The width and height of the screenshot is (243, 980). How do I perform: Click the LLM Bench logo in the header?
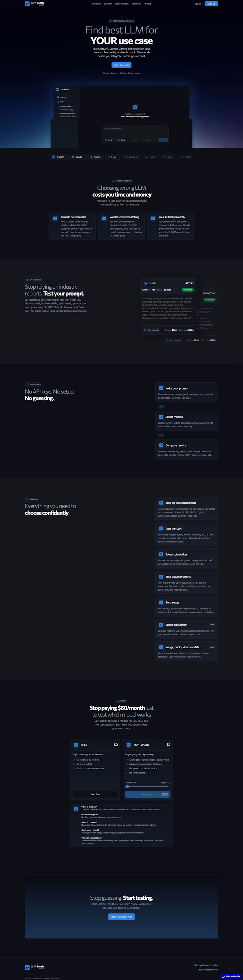pos(34,4)
